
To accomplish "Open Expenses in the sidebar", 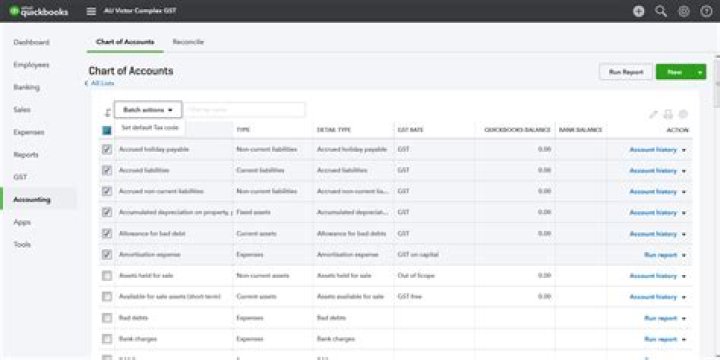I will tap(29, 132).
